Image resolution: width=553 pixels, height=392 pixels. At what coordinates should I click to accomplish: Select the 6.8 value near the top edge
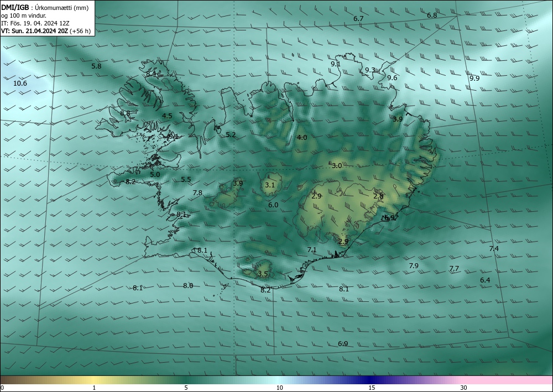(x=432, y=15)
